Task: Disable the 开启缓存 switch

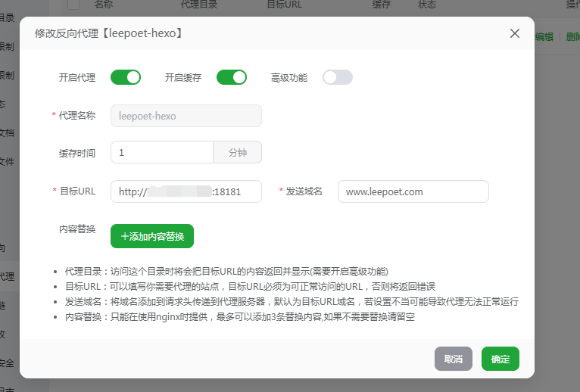Action: 232,77
